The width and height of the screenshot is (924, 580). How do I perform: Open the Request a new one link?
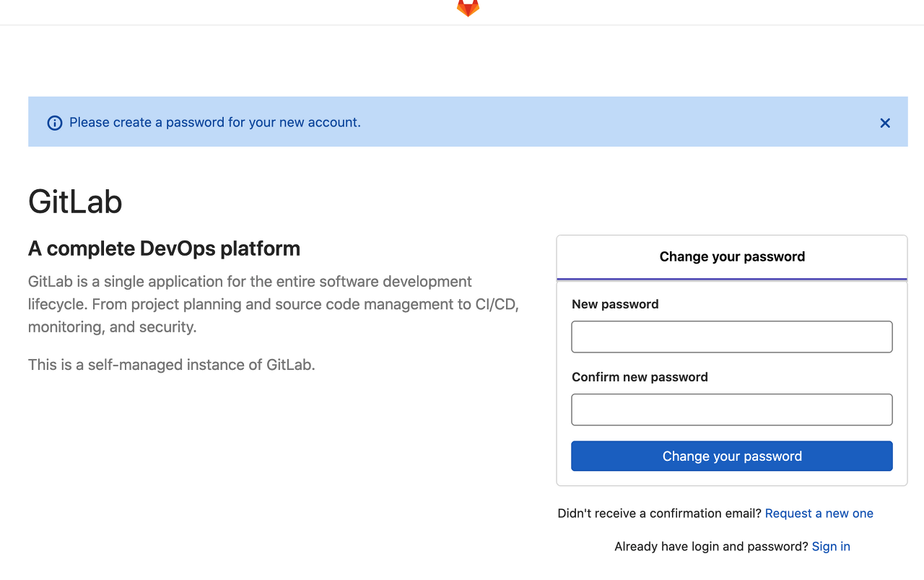tap(819, 514)
